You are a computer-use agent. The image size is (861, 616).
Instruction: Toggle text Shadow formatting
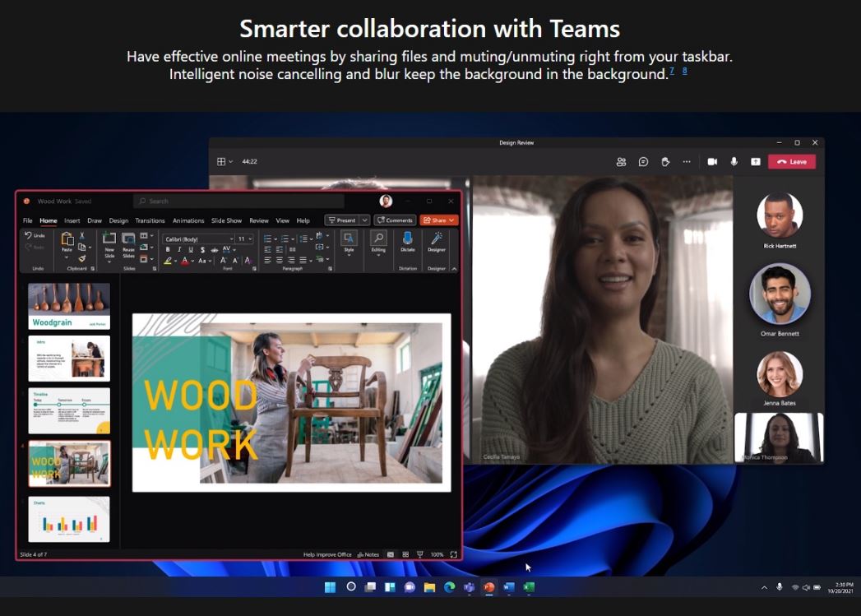[x=202, y=250]
